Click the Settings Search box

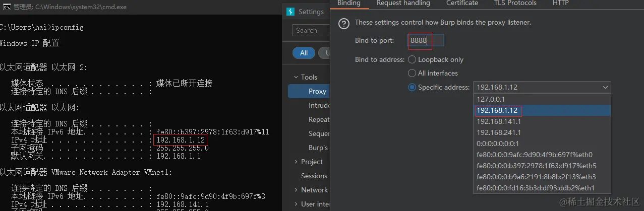(311, 30)
